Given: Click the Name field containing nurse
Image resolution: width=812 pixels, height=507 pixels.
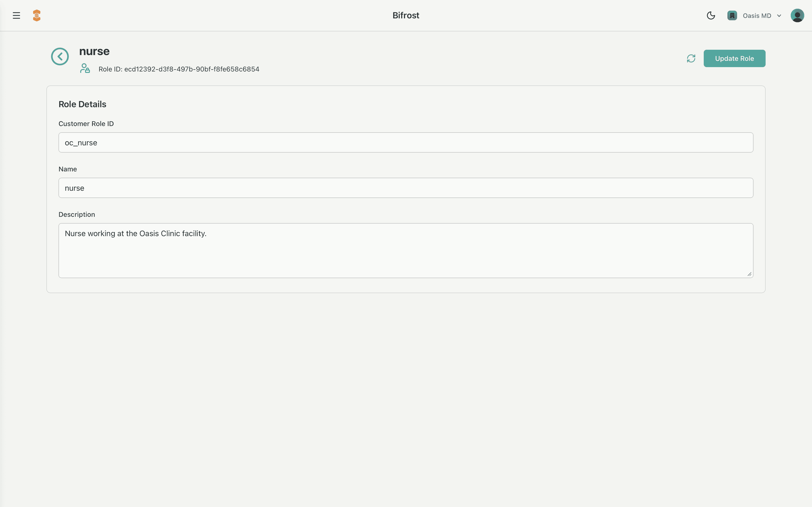Looking at the screenshot, I should click(x=406, y=188).
